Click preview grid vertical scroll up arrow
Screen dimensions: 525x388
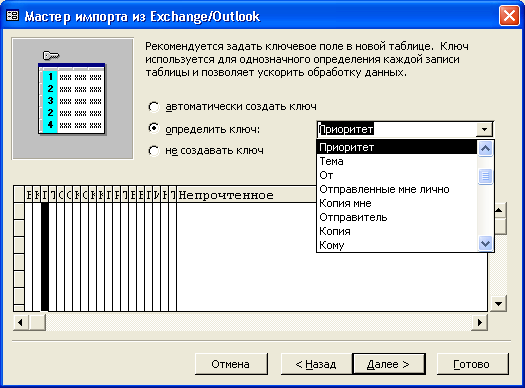(x=499, y=210)
